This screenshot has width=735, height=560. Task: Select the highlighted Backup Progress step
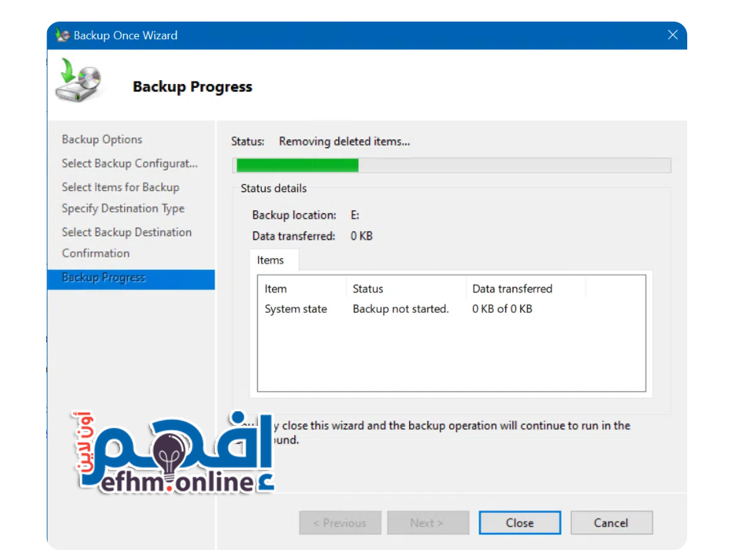[x=104, y=278]
